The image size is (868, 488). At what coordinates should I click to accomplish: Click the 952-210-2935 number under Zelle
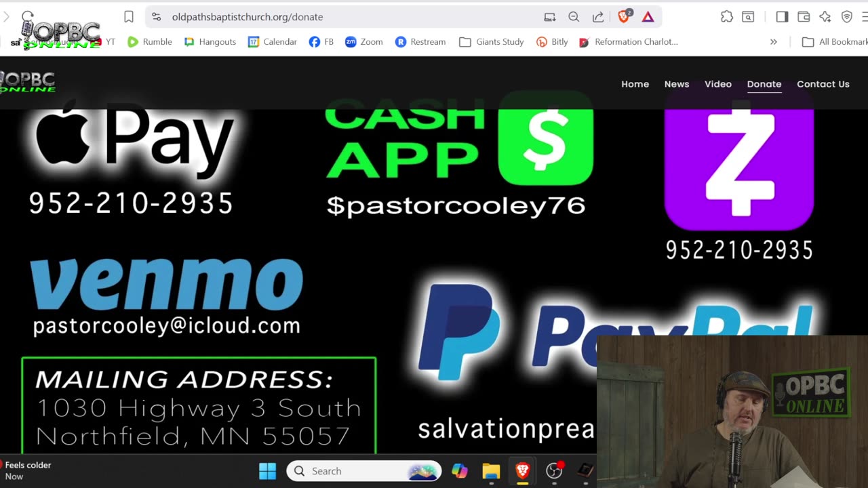739,250
